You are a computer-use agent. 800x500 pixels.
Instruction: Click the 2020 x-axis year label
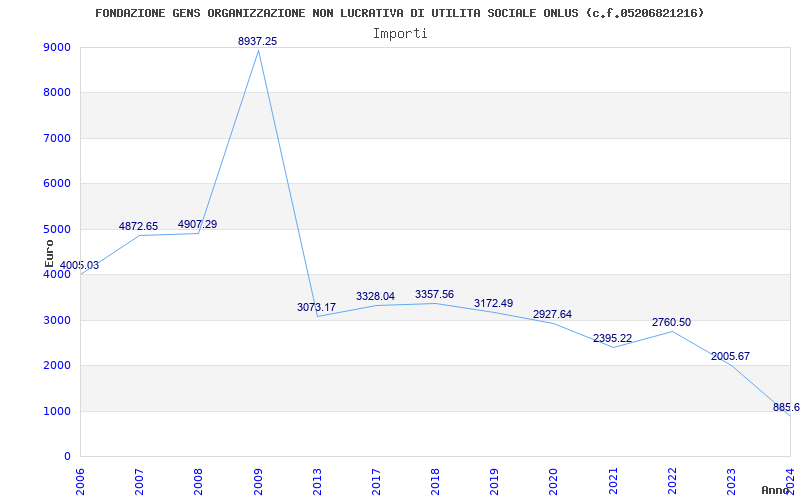click(x=554, y=481)
